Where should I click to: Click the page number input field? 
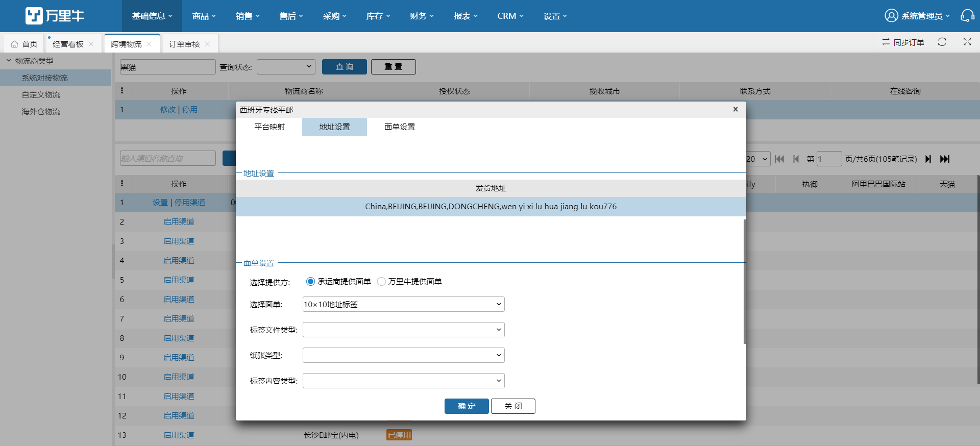click(x=829, y=159)
